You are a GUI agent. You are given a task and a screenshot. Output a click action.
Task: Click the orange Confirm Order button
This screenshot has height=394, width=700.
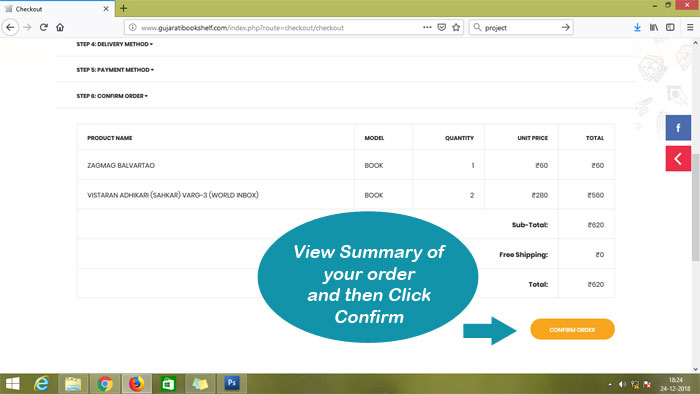tap(572, 329)
